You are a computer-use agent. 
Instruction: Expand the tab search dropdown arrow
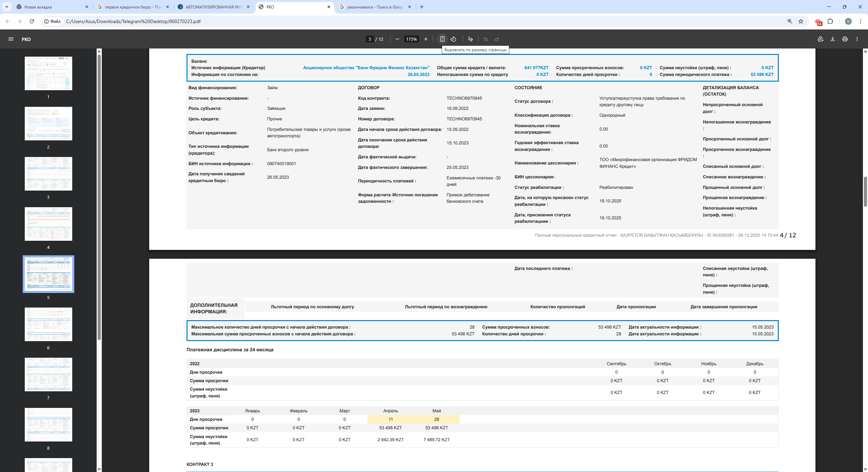click(6, 7)
